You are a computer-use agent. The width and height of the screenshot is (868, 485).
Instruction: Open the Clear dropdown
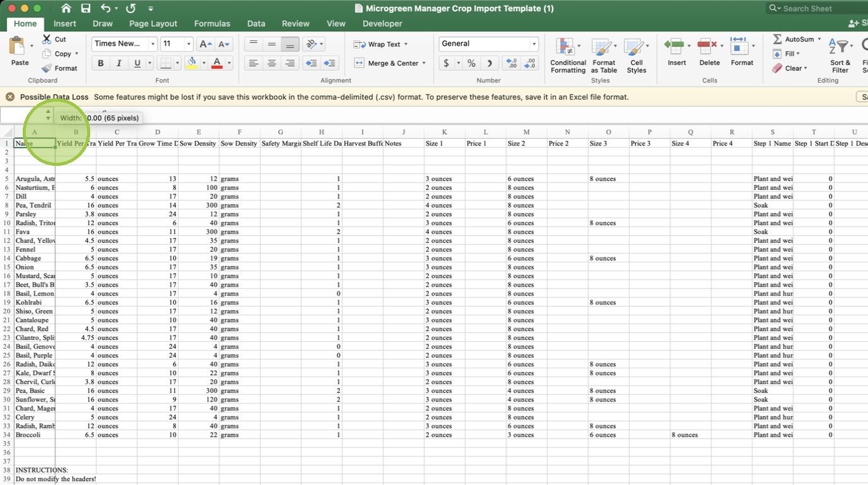point(789,68)
